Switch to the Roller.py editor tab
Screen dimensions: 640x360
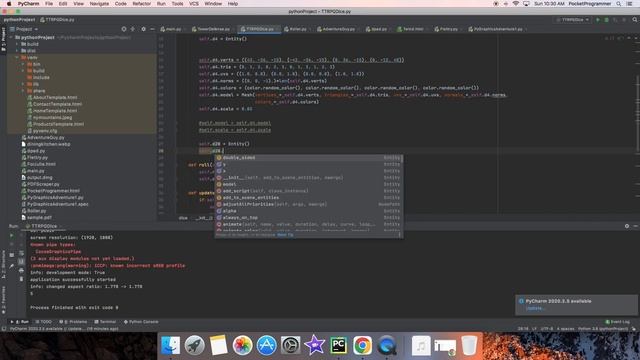296,29
